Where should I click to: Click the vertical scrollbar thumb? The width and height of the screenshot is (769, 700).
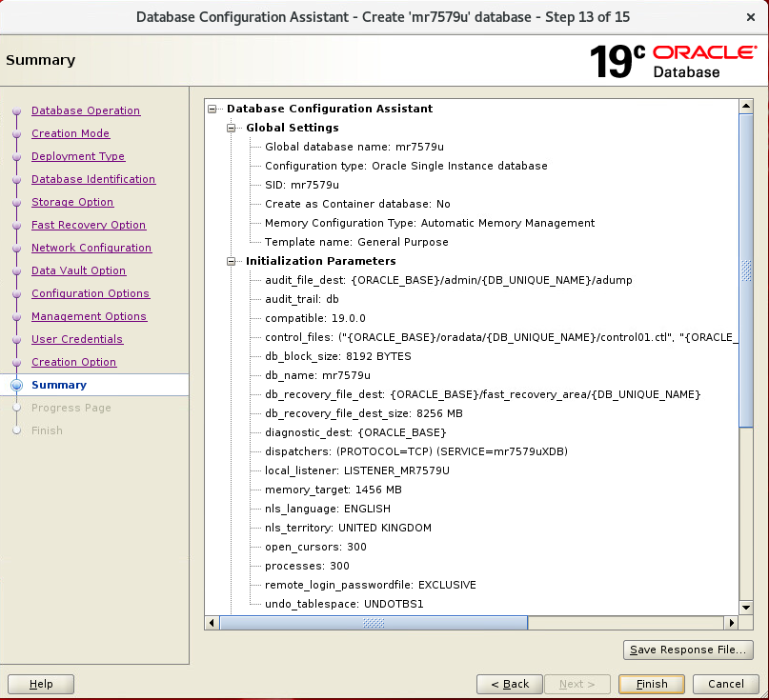point(746,270)
